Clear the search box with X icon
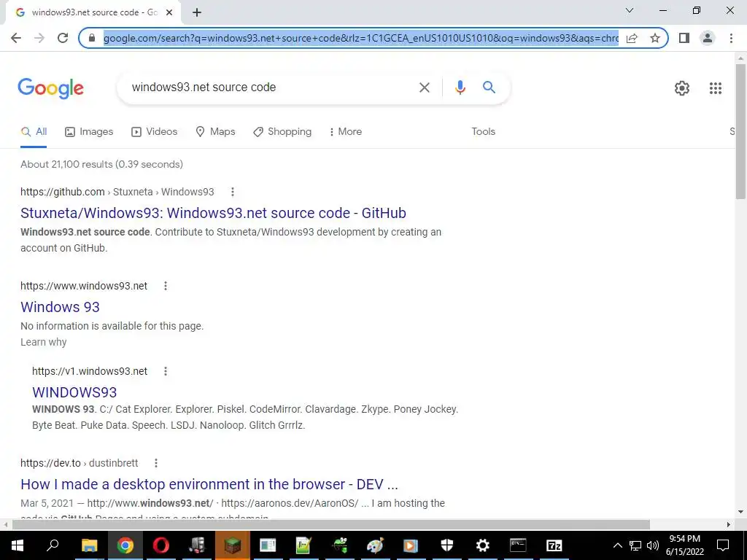This screenshot has height=560, width=747. click(x=424, y=87)
